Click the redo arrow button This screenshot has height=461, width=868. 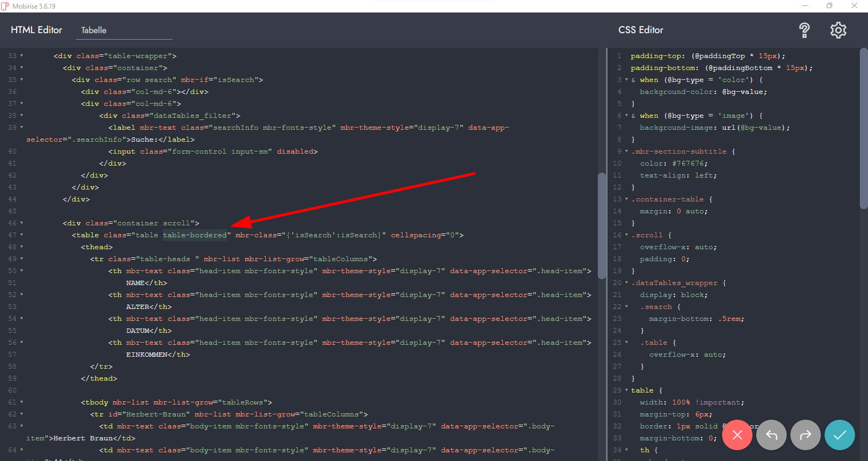tap(805, 435)
